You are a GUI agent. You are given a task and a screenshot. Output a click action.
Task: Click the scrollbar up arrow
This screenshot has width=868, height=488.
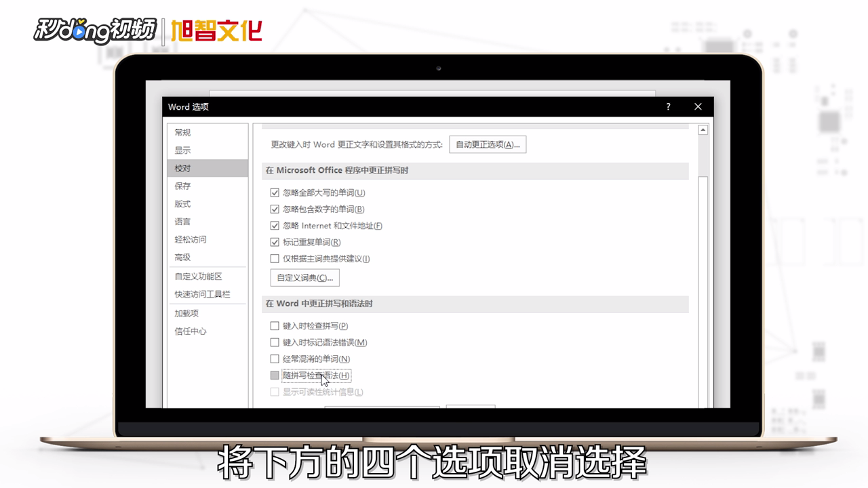[703, 130]
